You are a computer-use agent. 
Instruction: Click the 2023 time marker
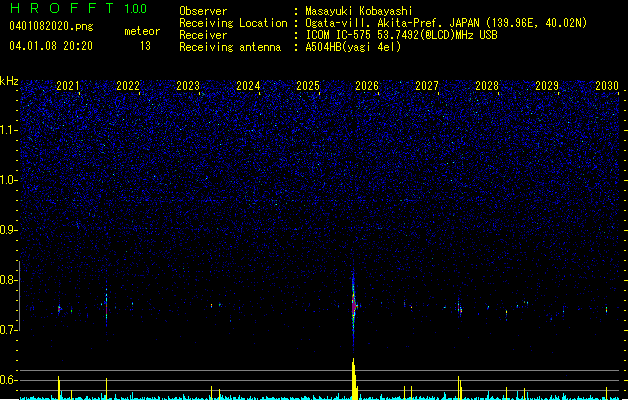click(188, 86)
